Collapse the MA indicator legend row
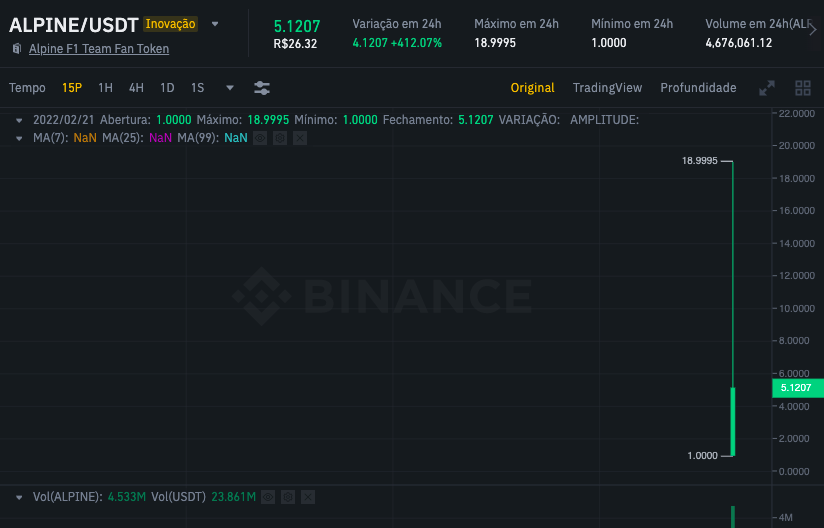This screenshot has height=528, width=824. pos(19,138)
